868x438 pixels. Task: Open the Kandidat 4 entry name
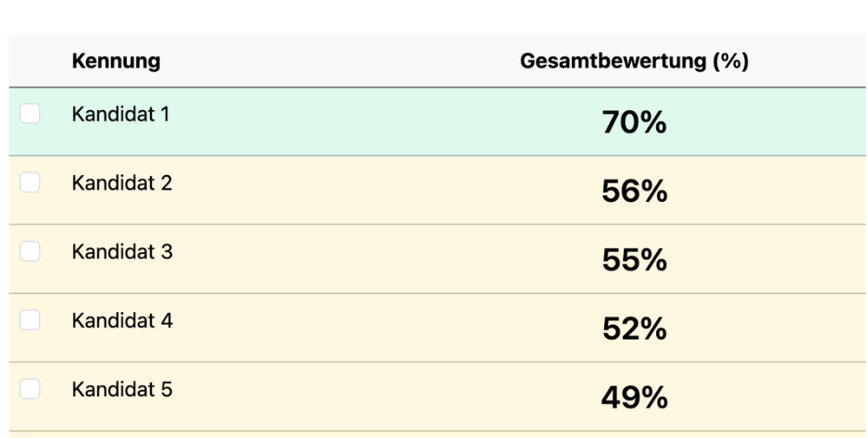pyautogui.click(x=122, y=320)
